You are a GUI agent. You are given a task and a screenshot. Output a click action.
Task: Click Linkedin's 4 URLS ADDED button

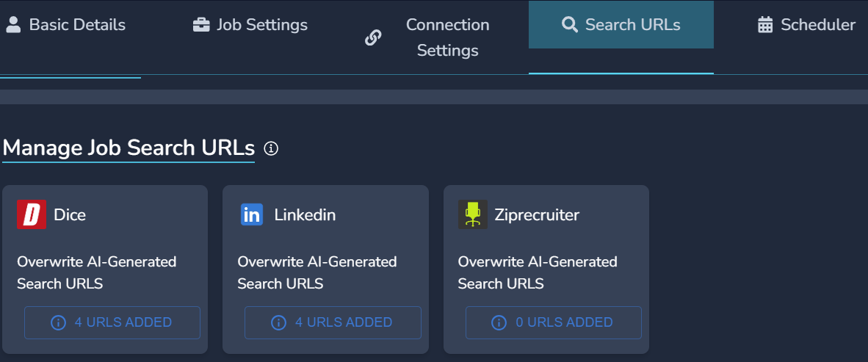333,322
